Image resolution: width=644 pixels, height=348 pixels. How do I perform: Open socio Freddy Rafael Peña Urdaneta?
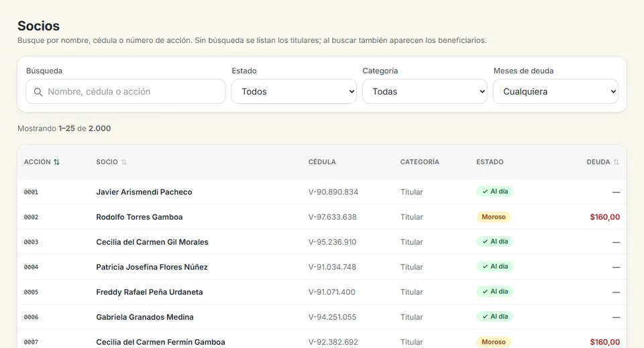(x=150, y=292)
